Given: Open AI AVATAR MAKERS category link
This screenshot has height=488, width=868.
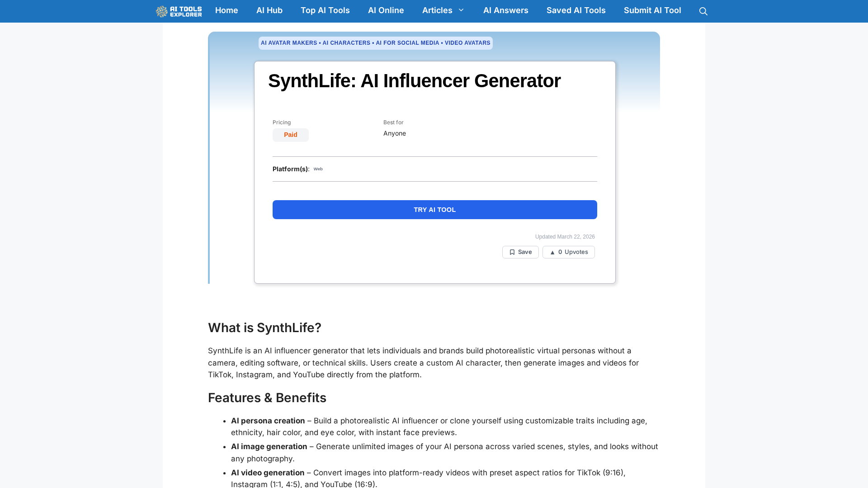Looking at the screenshot, I should 289,43.
